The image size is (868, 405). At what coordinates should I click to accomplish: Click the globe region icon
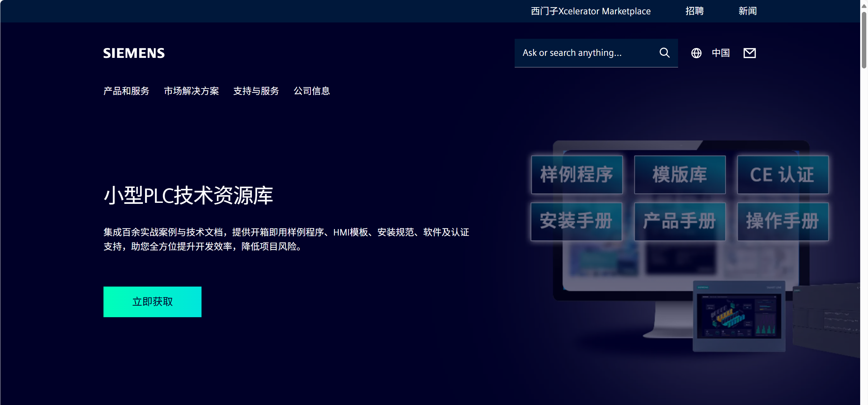click(696, 53)
